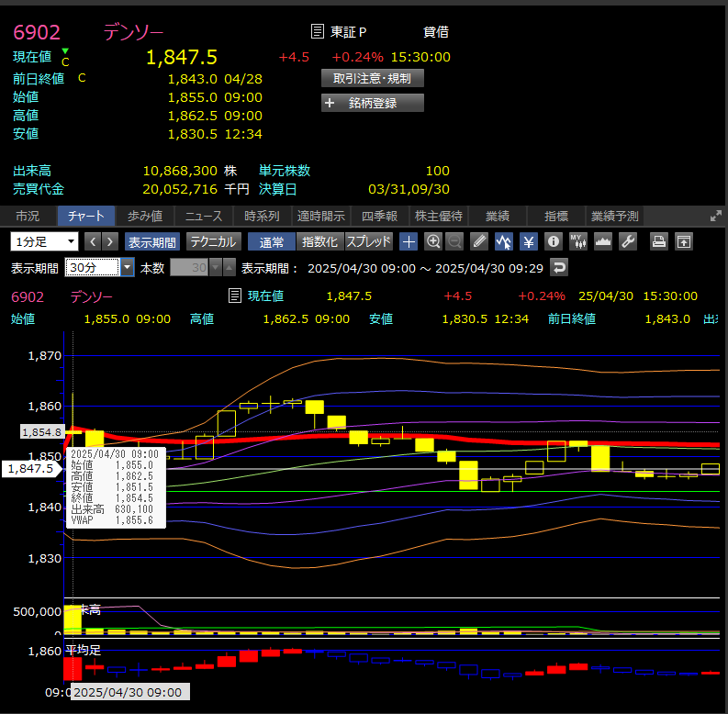Open document icon beside chart 現在値
Image resolution: width=728 pixels, height=714 pixels.
point(235,296)
